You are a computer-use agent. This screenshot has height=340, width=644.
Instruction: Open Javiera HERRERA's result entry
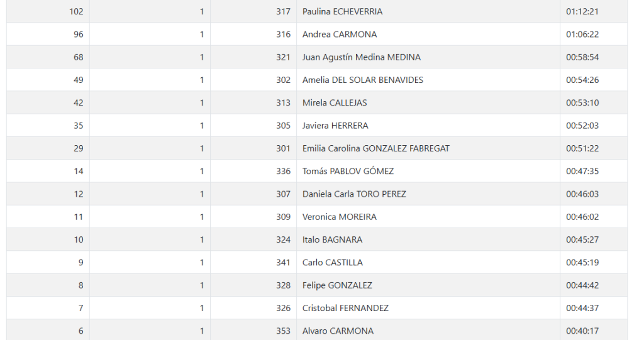point(335,126)
